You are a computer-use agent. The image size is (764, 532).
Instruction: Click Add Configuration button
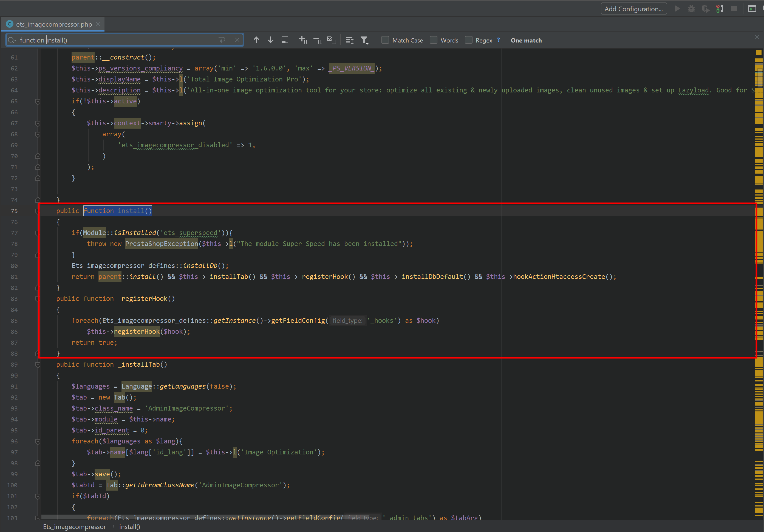point(633,9)
